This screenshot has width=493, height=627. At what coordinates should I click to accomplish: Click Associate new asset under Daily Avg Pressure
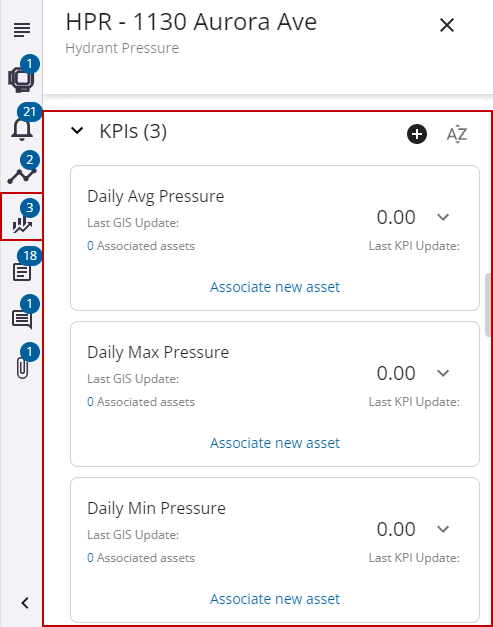(275, 287)
